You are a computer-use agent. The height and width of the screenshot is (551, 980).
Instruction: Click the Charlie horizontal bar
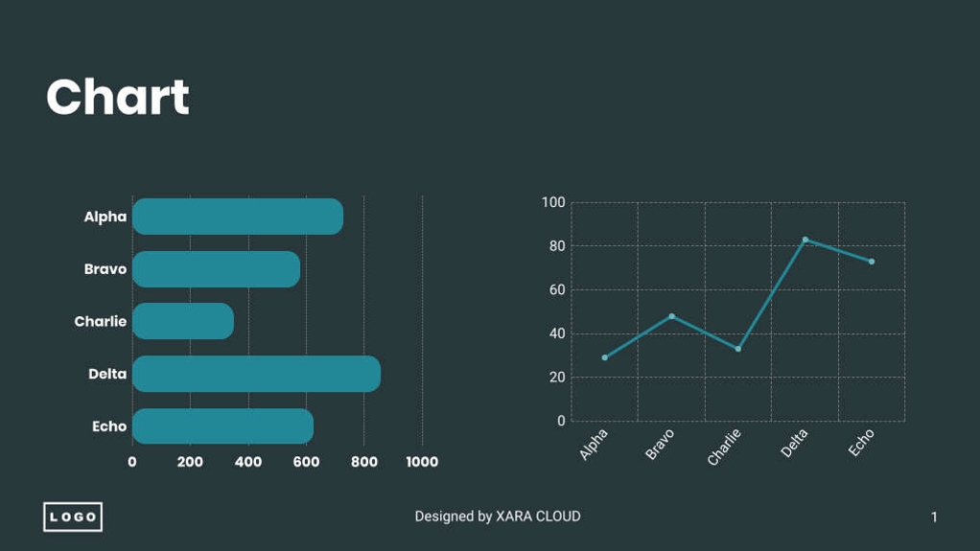tap(183, 321)
